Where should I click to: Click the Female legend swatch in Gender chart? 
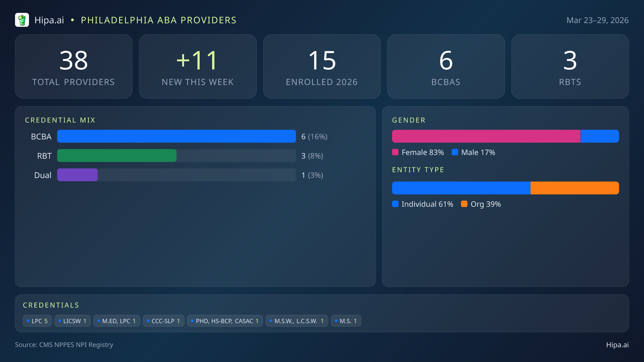[x=396, y=152]
